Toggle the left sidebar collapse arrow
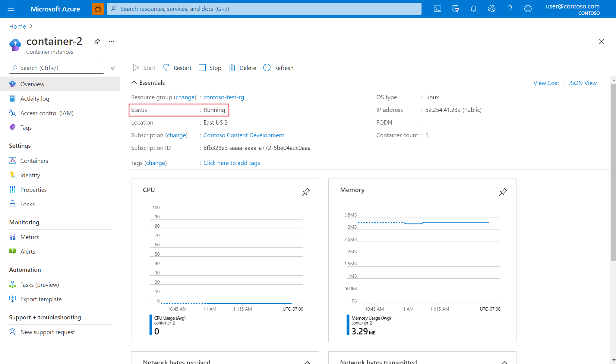Screen dimensions: 616x364 coord(113,68)
